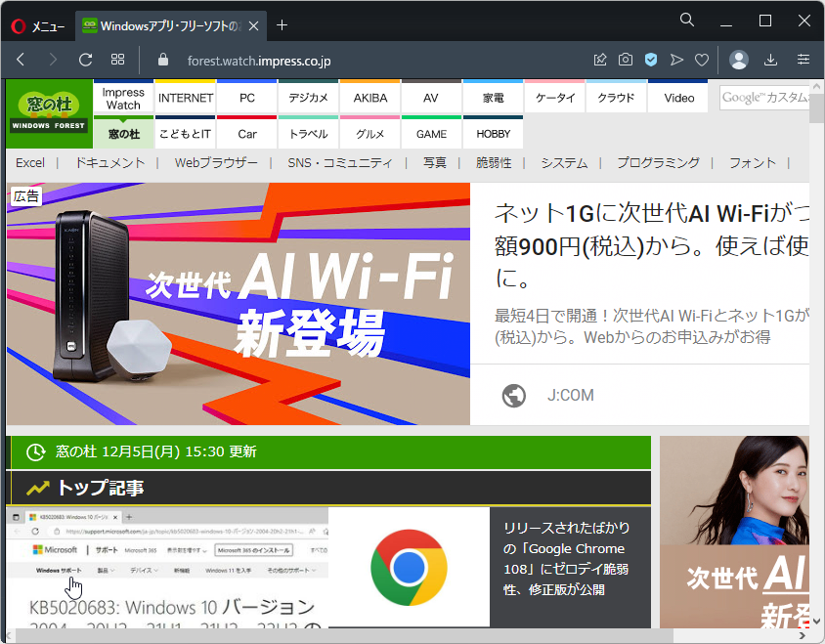Switch to the INTERNET category tab
This screenshot has width=825, height=644.
pos(185,97)
